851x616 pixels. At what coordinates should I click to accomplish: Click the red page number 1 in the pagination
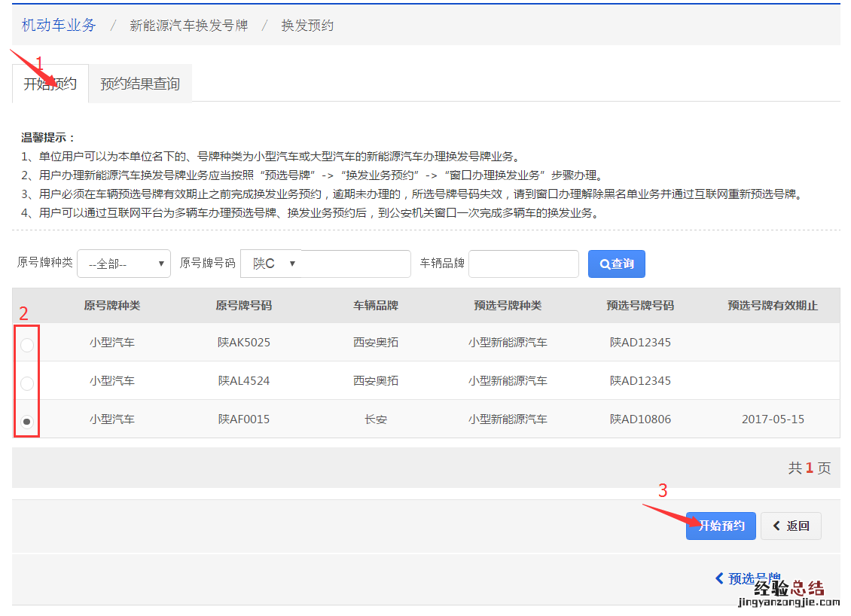click(x=810, y=468)
